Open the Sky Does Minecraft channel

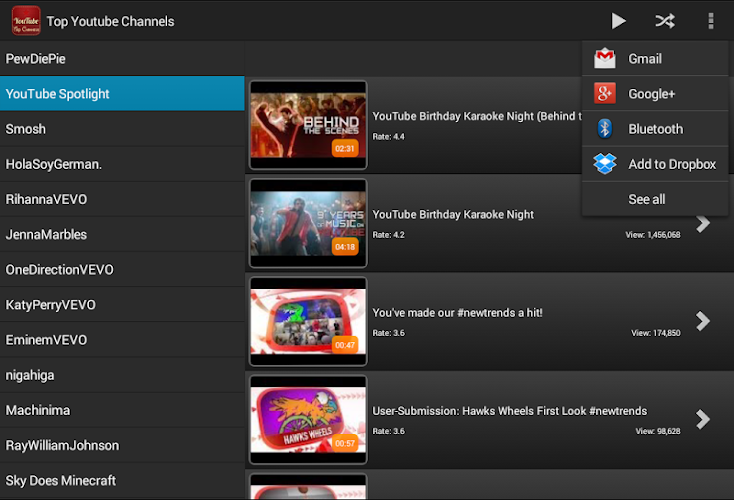pos(122,480)
